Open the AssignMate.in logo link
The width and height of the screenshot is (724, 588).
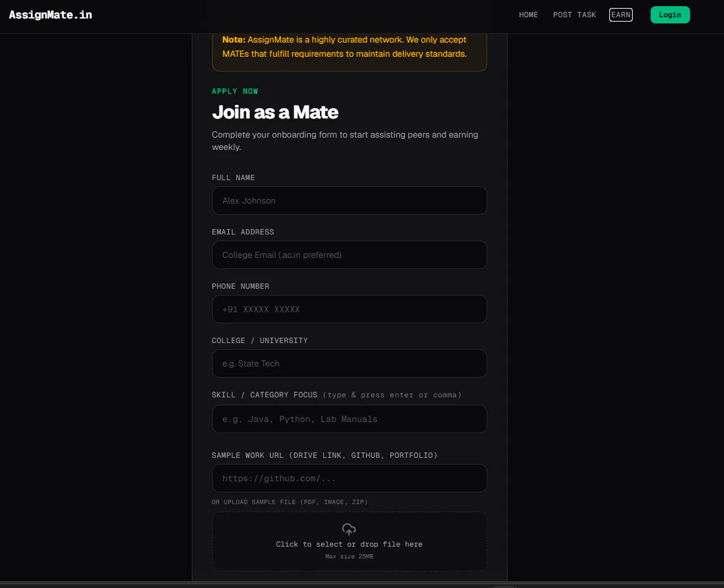tap(51, 15)
